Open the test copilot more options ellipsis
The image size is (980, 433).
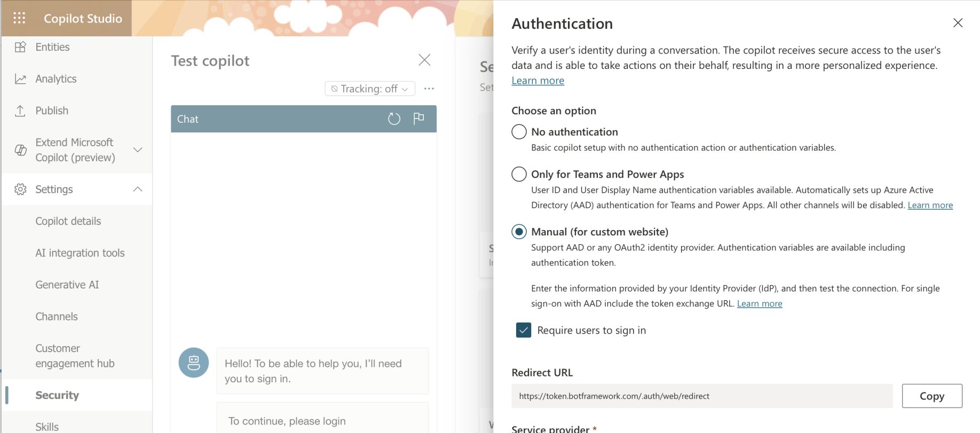[x=429, y=89]
